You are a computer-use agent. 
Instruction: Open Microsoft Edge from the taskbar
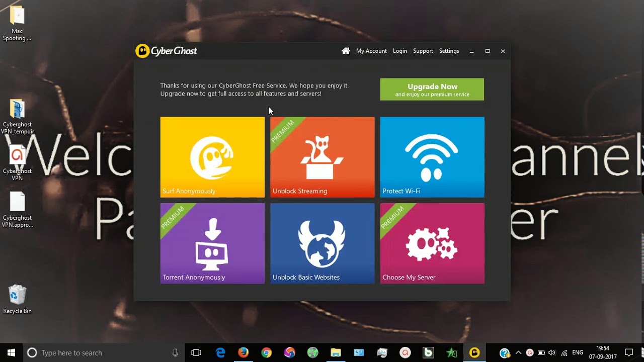tap(220, 352)
